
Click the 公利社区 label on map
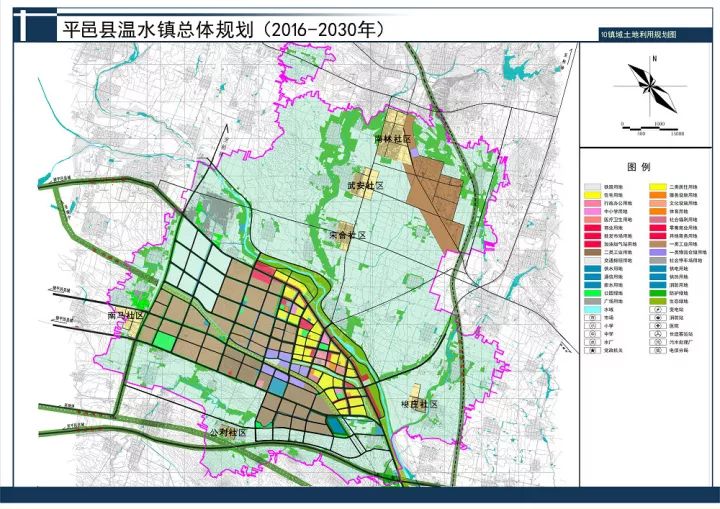click(228, 433)
